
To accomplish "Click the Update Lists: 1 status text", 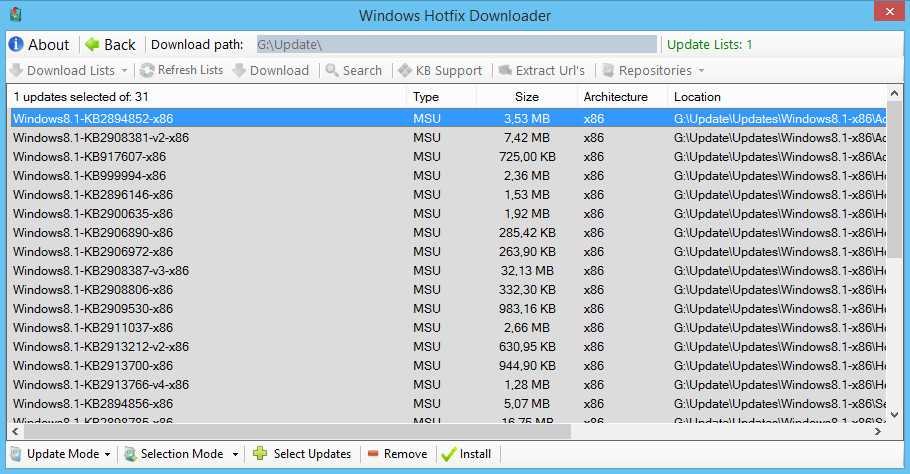I will 709,45.
